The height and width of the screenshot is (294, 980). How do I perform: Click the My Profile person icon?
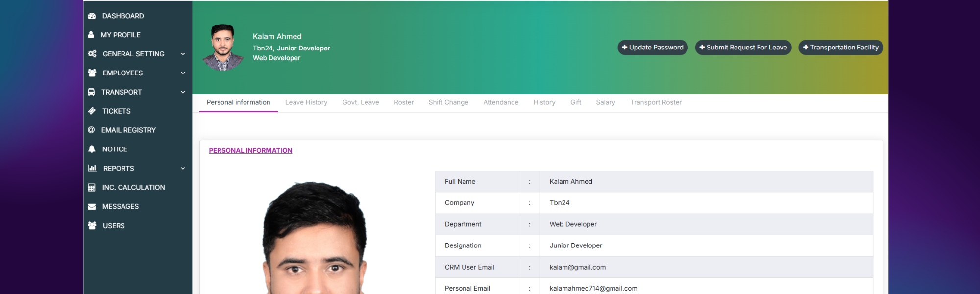tap(91, 35)
